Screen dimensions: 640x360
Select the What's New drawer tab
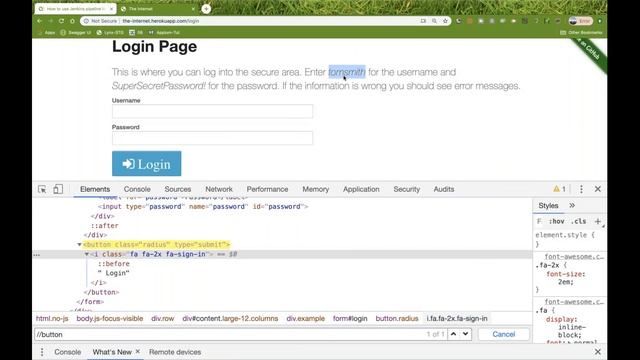pyautogui.click(x=112, y=352)
